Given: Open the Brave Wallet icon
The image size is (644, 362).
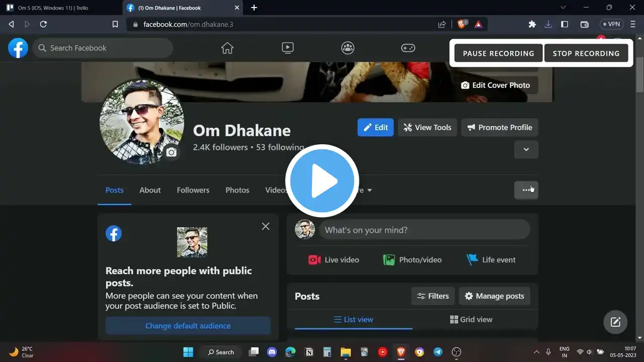Looking at the screenshot, I should click(585, 24).
